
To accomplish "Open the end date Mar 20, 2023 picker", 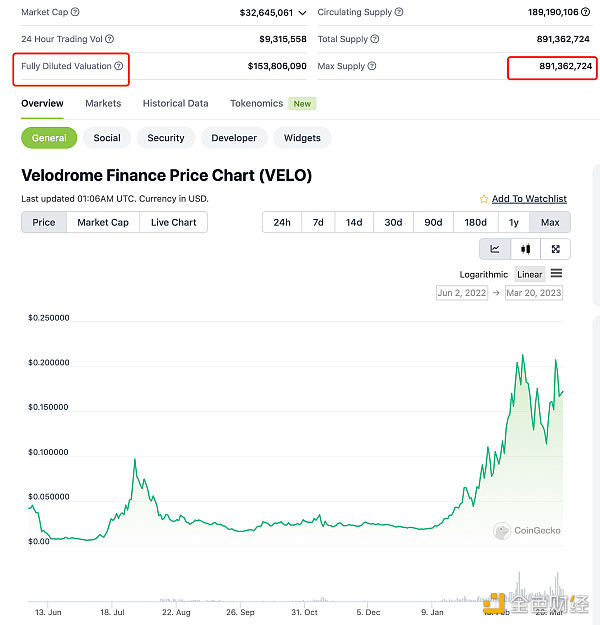I will click(x=533, y=293).
